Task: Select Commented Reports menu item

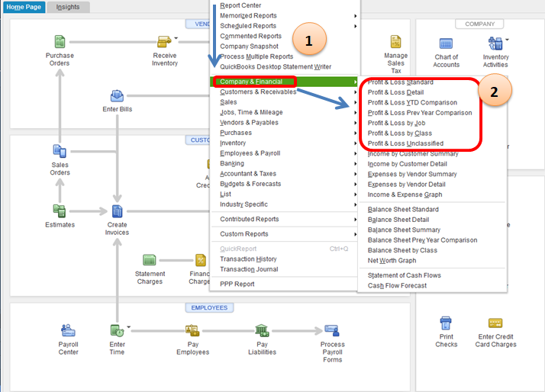Action: 250,36
